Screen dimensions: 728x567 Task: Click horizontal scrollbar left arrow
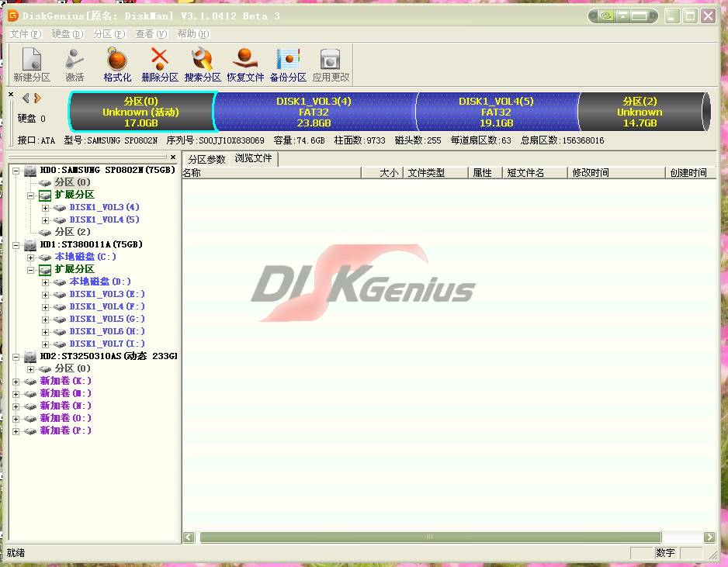coord(189,538)
